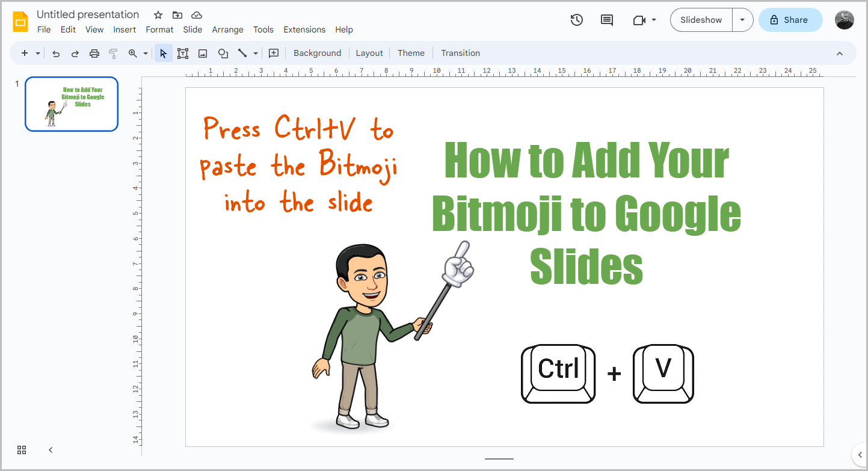
Task: Open Background settings
Action: coord(317,53)
